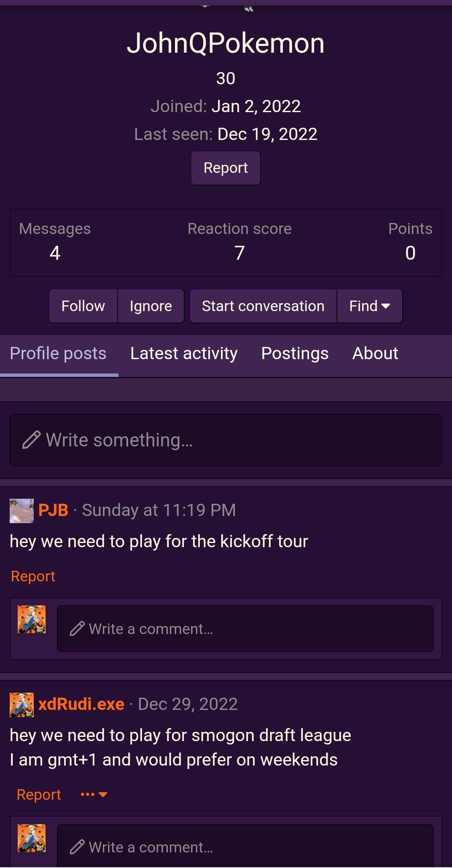Click the Write something input field
Viewport: 452px width, 868px height.
click(236, 440)
